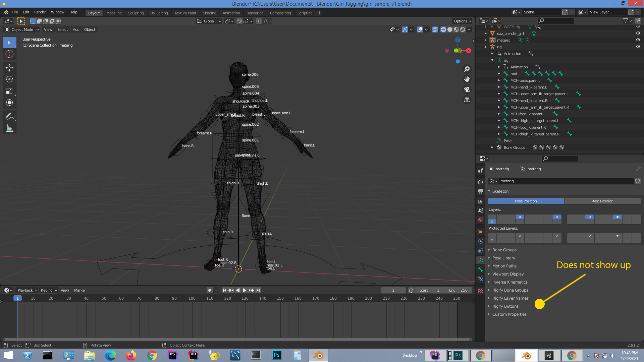
Task: Open the Add menu in viewport
Action: [x=76, y=29]
